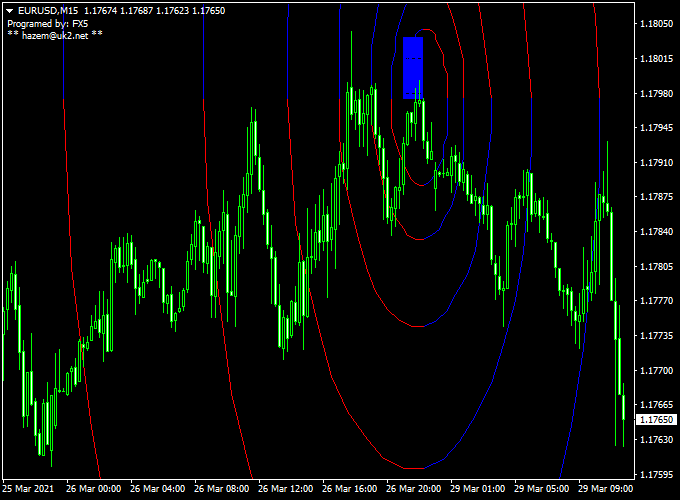Click the '29 Mar 05:00' time label
The width and height of the screenshot is (680, 500).
pos(542,489)
